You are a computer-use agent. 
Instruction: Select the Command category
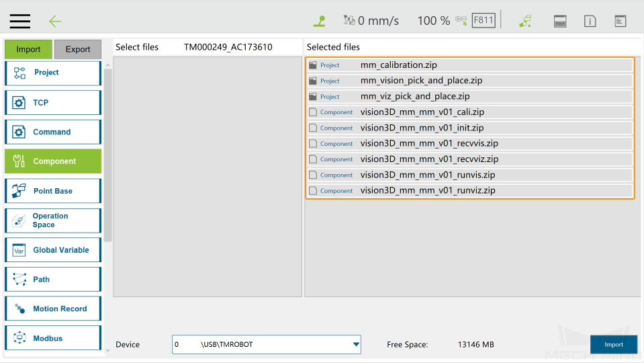click(53, 132)
